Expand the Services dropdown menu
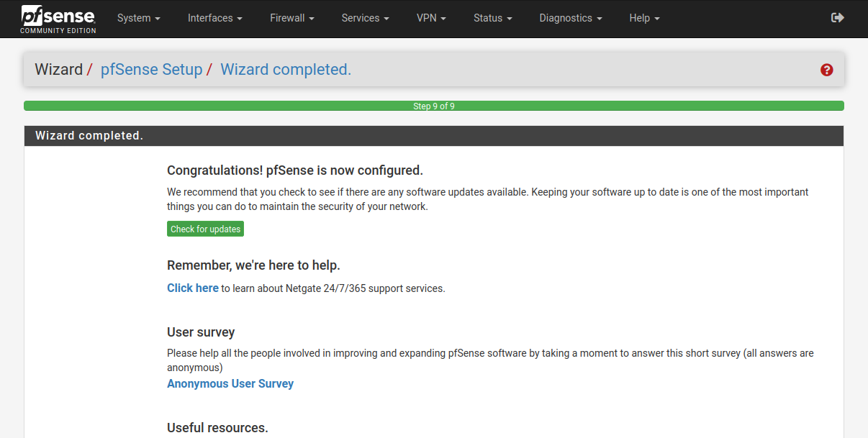 click(366, 18)
